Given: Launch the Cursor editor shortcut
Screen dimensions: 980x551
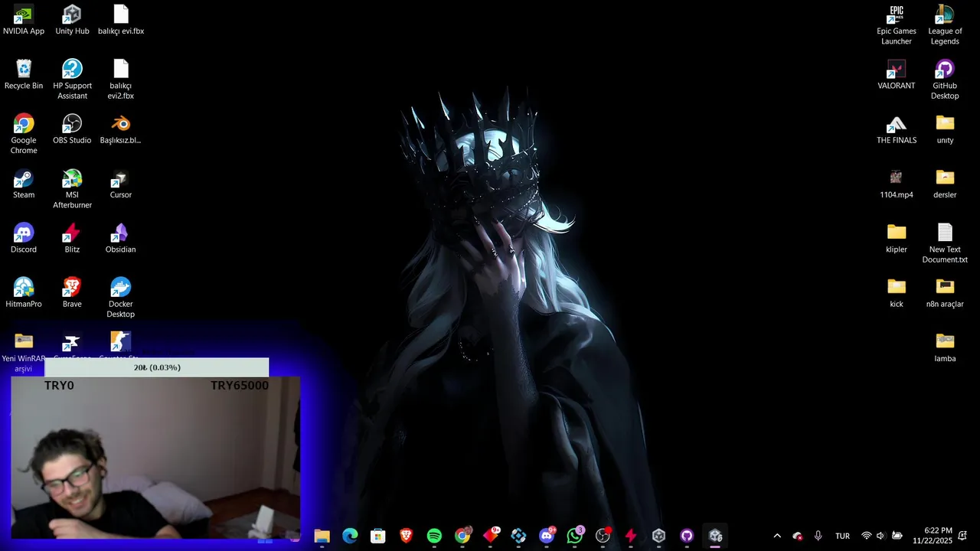Looking at the screenshot, I should click(x=121, y=184).
